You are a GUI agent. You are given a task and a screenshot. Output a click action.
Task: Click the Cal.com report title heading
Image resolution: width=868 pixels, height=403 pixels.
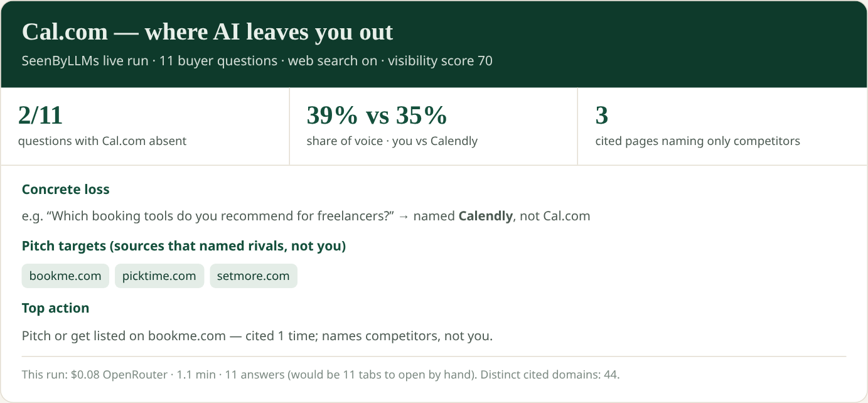click(x=208, y=32)
